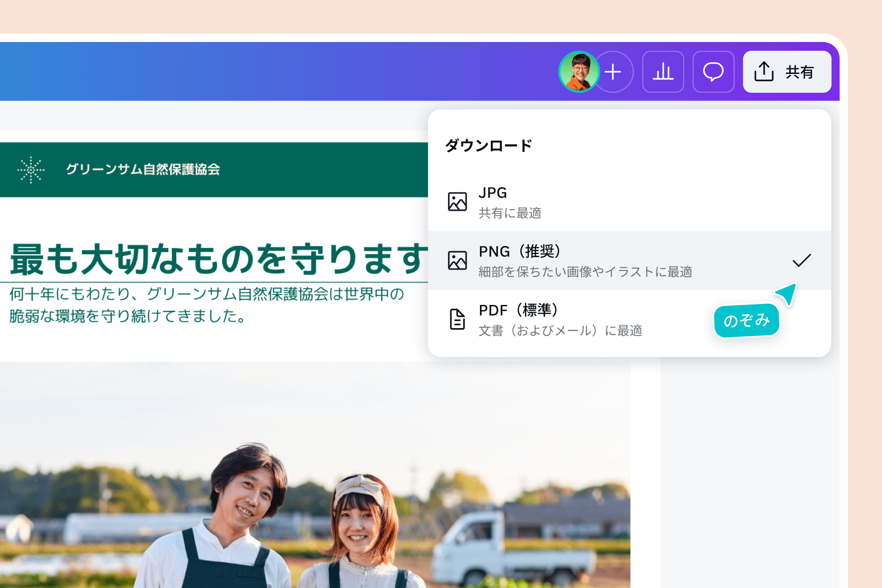Keep PNG（推奨）selected via its checkmark
The width and height of the screenshot is (882, 588).
click(x=801, y=260)
